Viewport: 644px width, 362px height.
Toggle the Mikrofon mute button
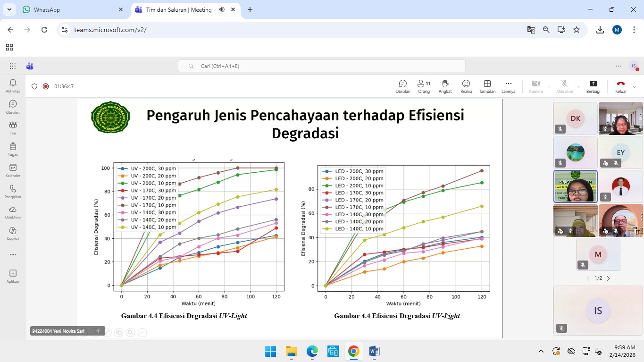click(x=564, y=86)
